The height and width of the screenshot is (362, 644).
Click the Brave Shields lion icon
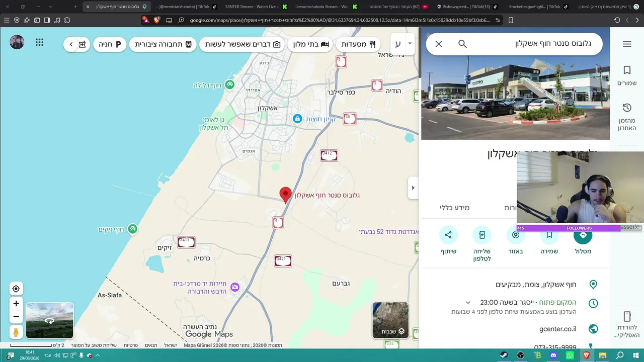coord(156,20)
